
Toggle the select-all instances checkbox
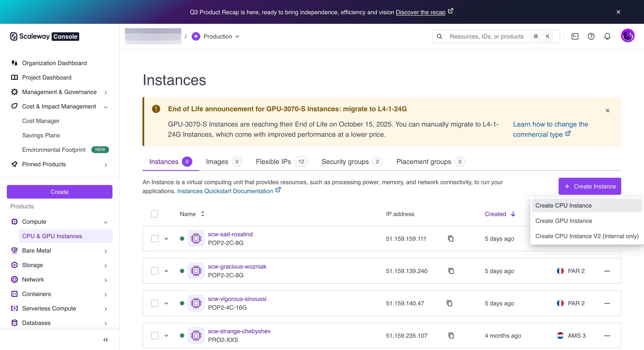tap(154, 214)
